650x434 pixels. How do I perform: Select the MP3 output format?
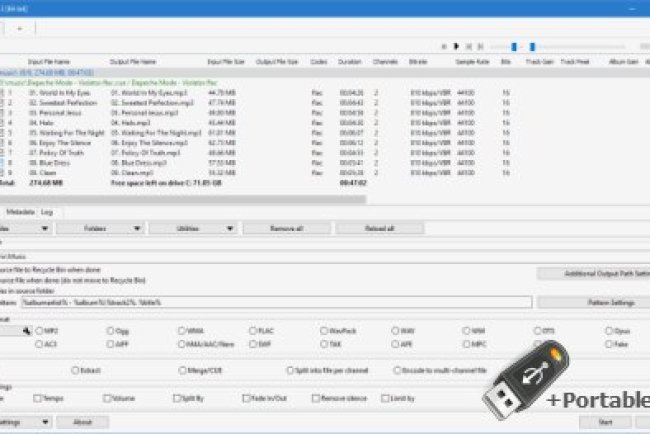[x=39, y=330]
